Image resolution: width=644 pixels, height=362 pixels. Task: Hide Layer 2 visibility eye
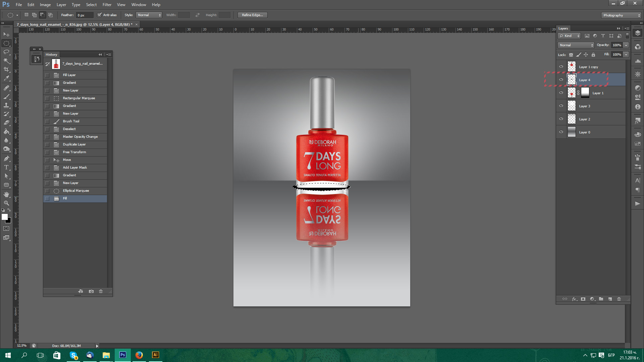561,119
